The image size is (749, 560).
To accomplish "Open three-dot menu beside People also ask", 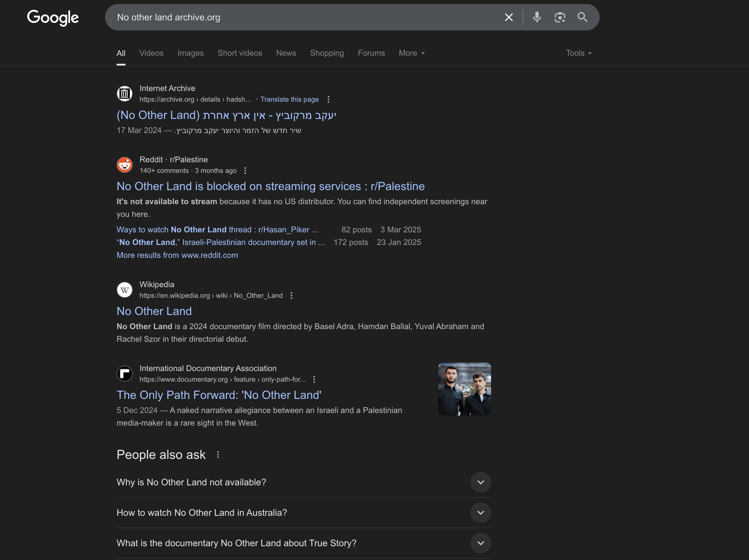I will click(x=218, y=455).
